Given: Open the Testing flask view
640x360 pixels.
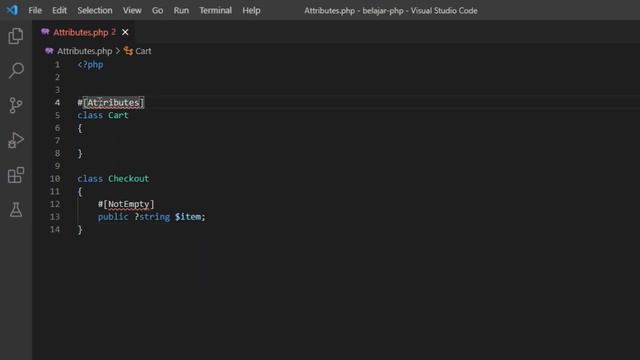Looking at the screenshot, I should tap(16, 209).
